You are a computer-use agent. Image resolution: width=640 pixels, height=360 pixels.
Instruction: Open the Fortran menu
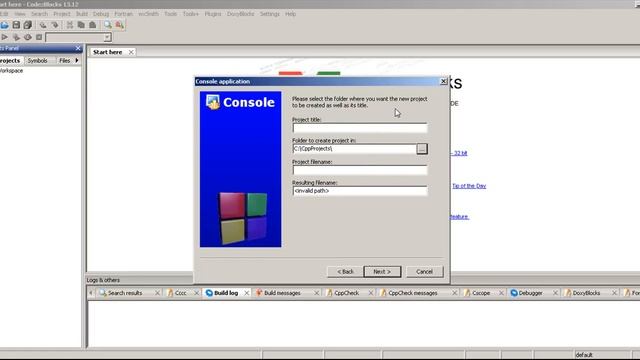coord(123,14)
